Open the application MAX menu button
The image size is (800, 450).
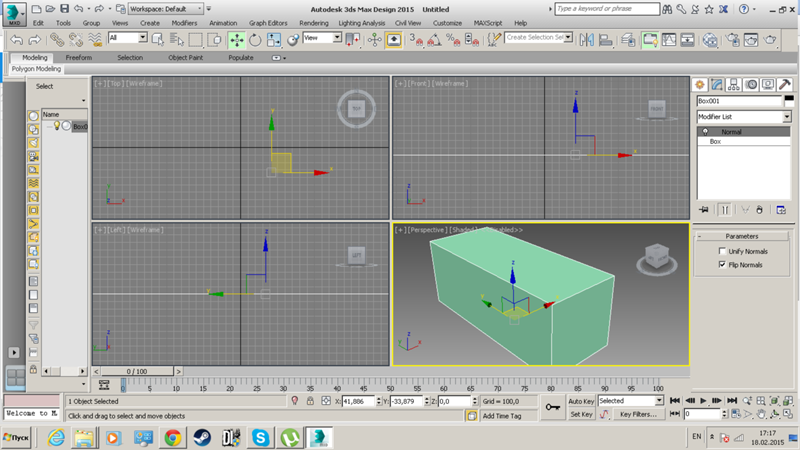tap(14, 14)
